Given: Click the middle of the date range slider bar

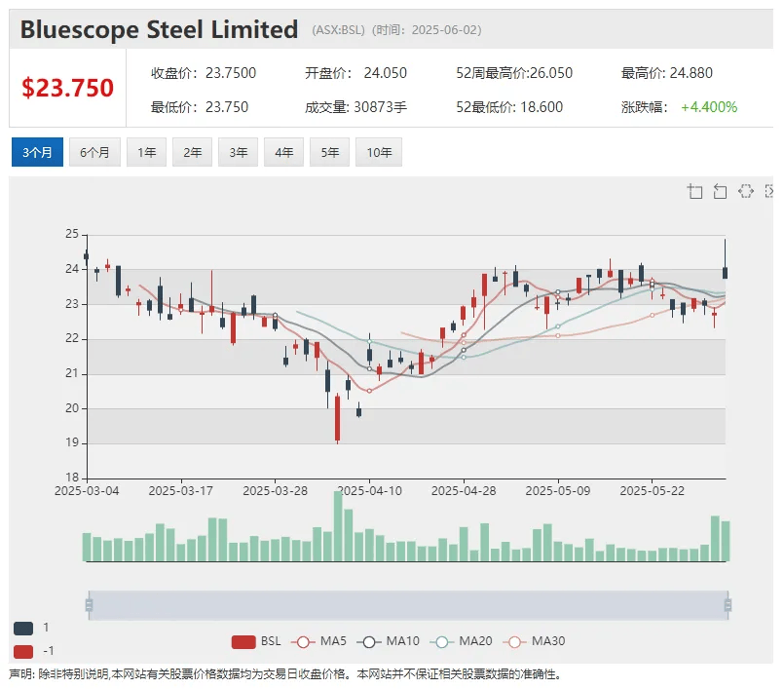Looking at the screenshot, I should [x=408, y=605].
